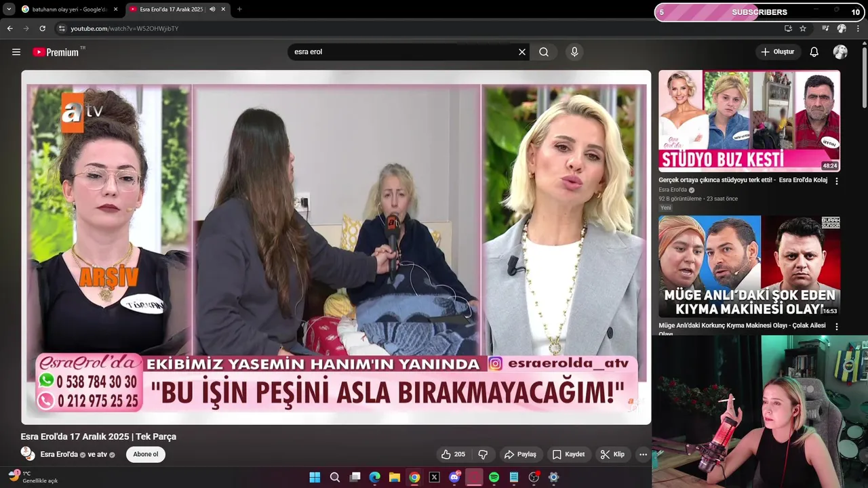This screenshot has width=868, height=488.
Task: Open options for Müge Anlı video
Action: pos(836,327)
